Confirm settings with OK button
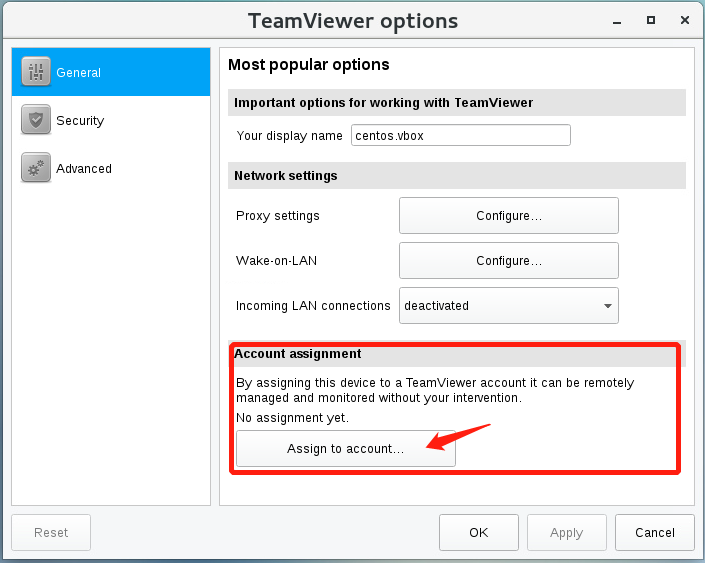The height and width of the screenshot is (563, 705). click(x=478, y=532)
